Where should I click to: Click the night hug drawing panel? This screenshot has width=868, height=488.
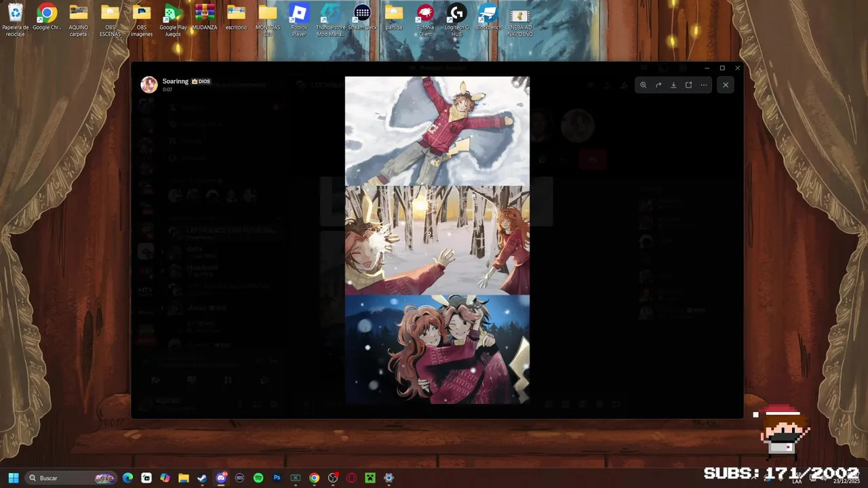tap(437, 350)
